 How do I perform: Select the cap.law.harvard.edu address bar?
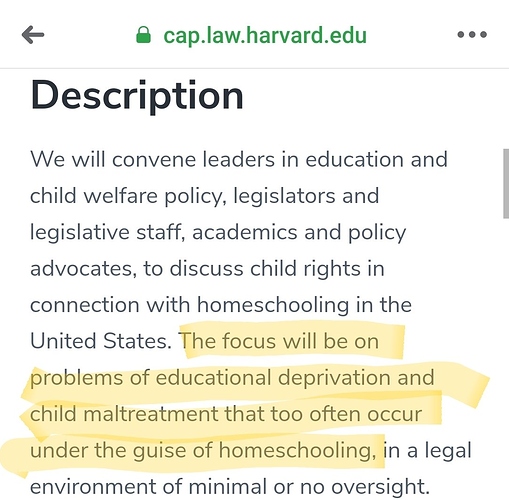coord(252,35)
